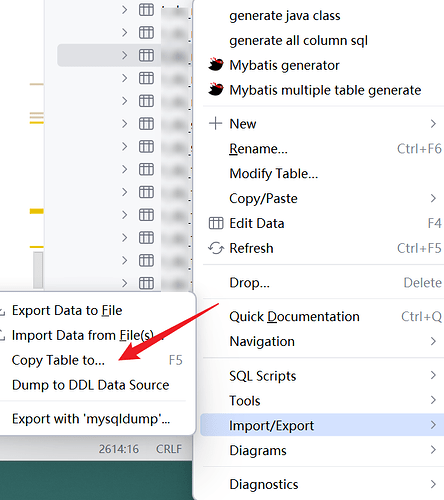
Task: Open the Diagnostics submenu arrow
Action: tap(433, 484)
